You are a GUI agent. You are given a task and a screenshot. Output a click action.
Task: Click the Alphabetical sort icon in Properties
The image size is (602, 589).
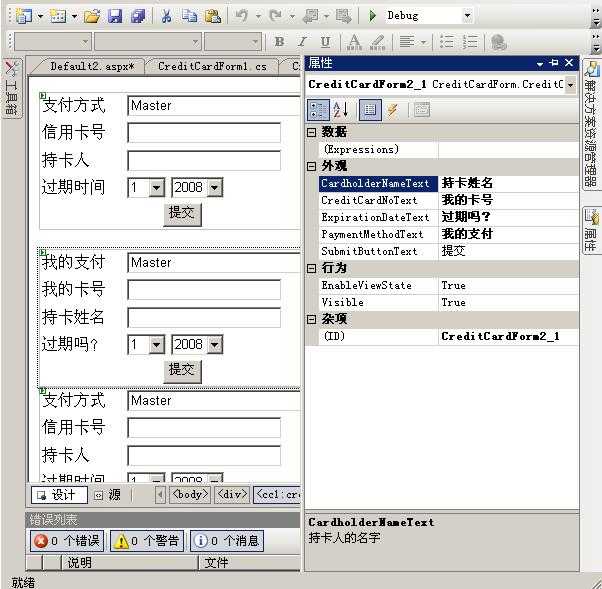click(341, 110)
